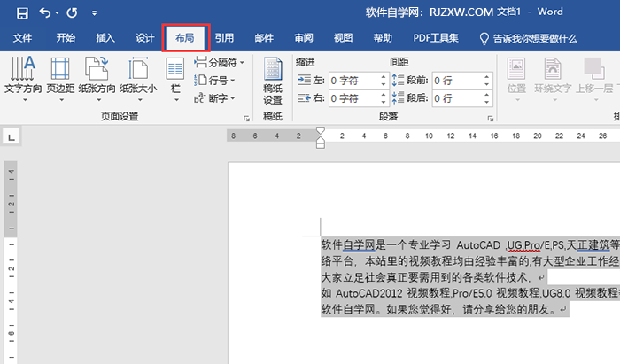Select the 布局 ribbon tab
620x364 pixels.
185,38
